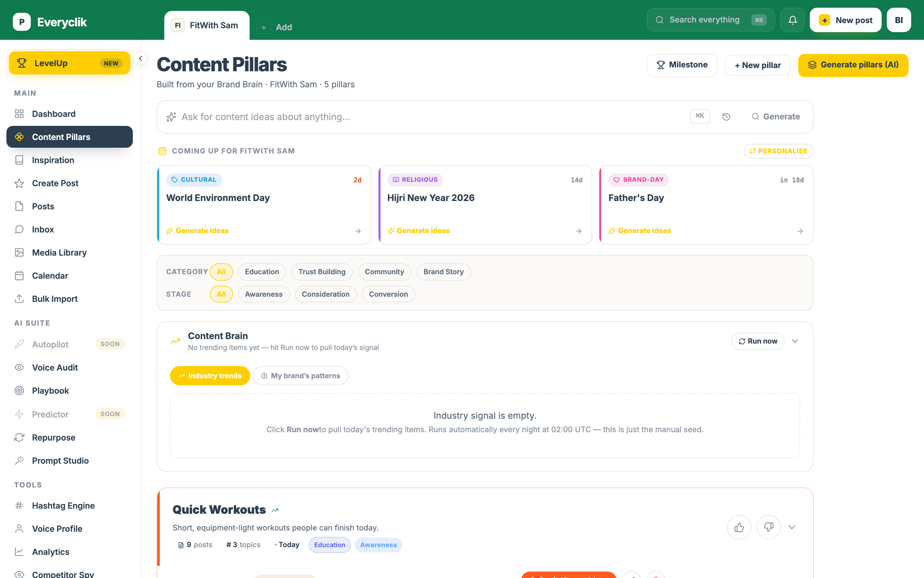Open Father's Day card arrow

click(800, 231)
